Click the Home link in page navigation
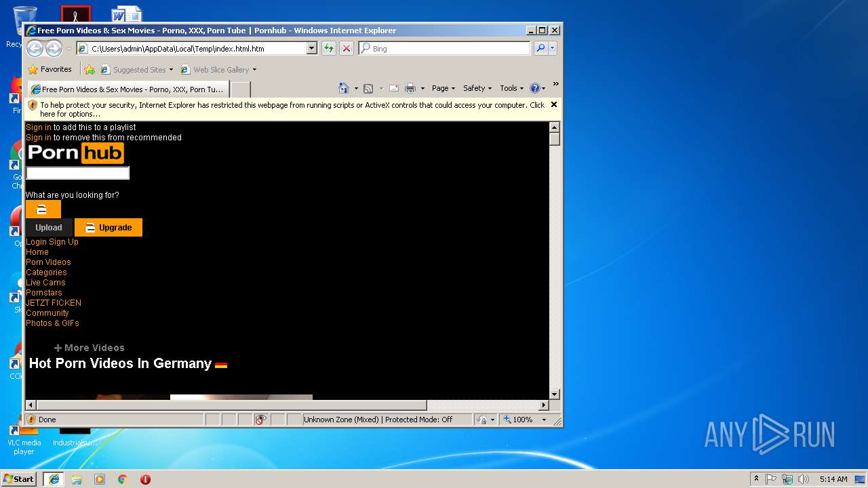The height and width of the screenshot is (488, 868). pyautogui.click(x=37, y=252)
